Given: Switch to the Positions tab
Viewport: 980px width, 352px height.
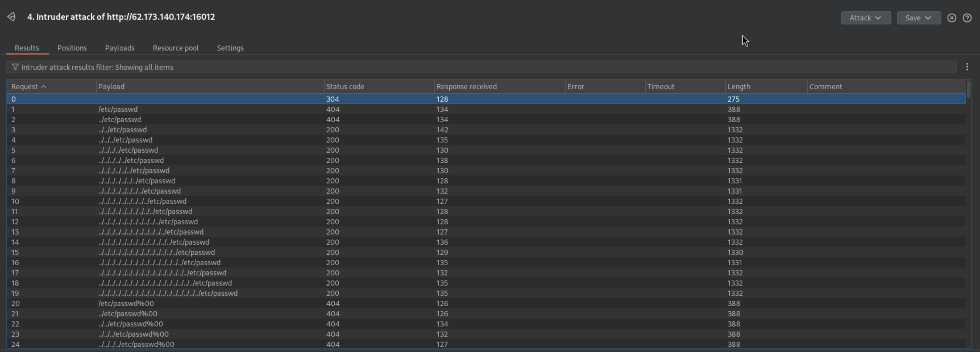Looking at the screenshot, I should click(72, 48).
